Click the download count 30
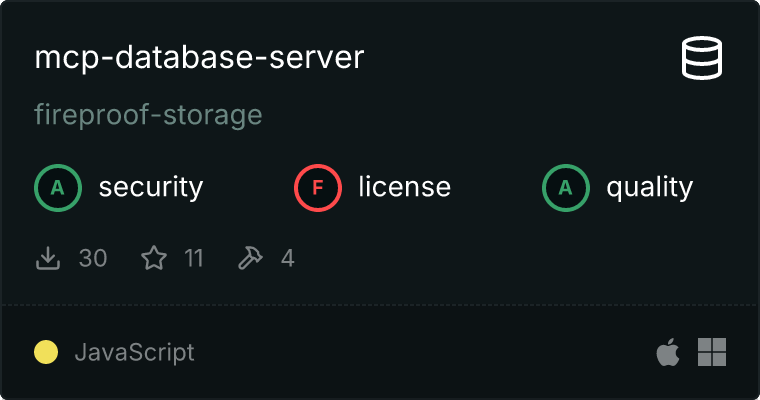 click(x=93, y=259)
